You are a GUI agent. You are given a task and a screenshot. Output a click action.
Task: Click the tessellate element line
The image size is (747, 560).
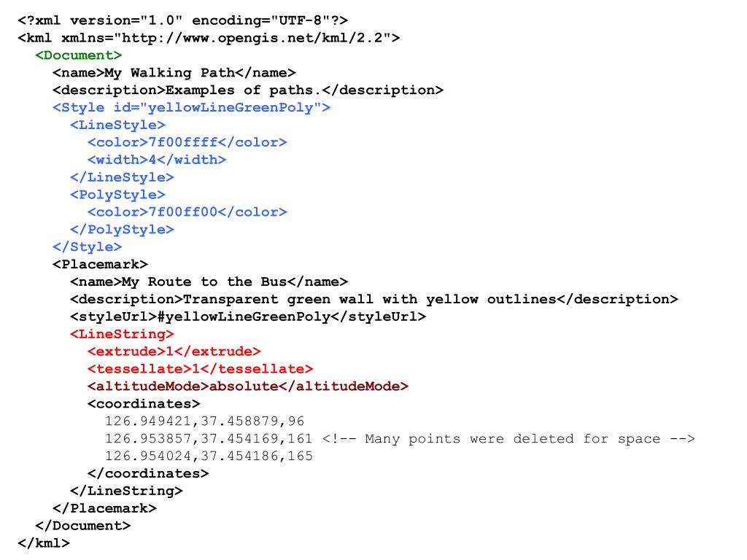coord(200,369)
